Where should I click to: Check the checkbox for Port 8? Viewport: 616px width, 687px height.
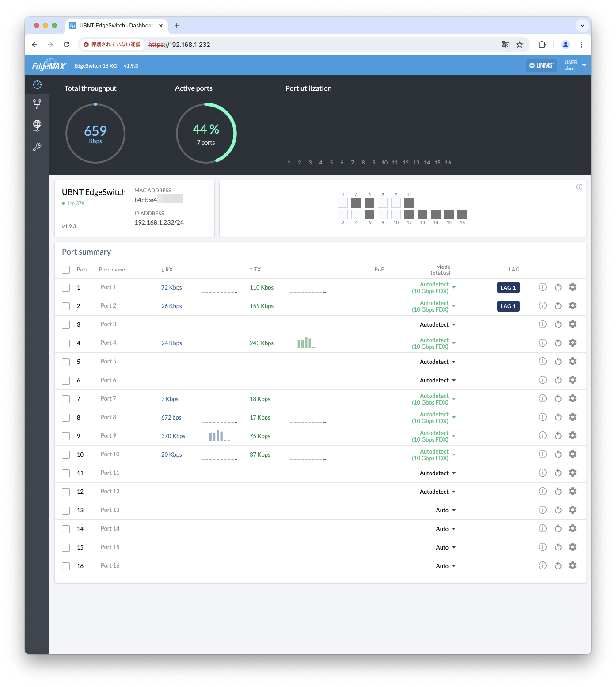(x=66, y=418)
